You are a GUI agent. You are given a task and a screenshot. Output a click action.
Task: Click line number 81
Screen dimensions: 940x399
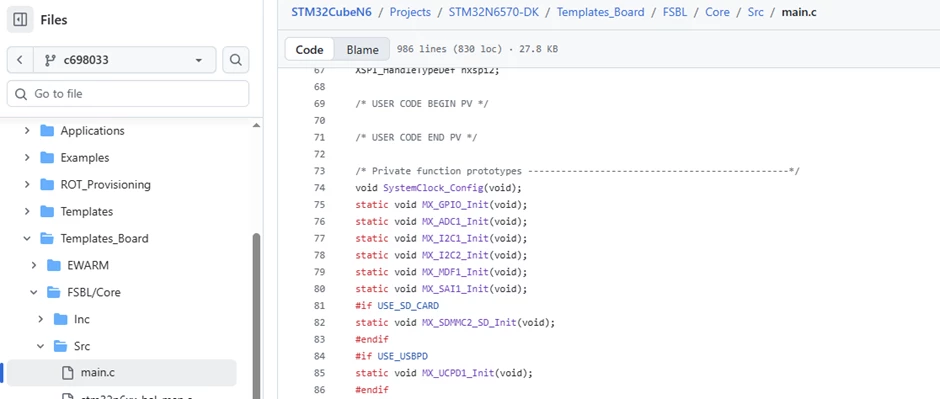(319, 306)
